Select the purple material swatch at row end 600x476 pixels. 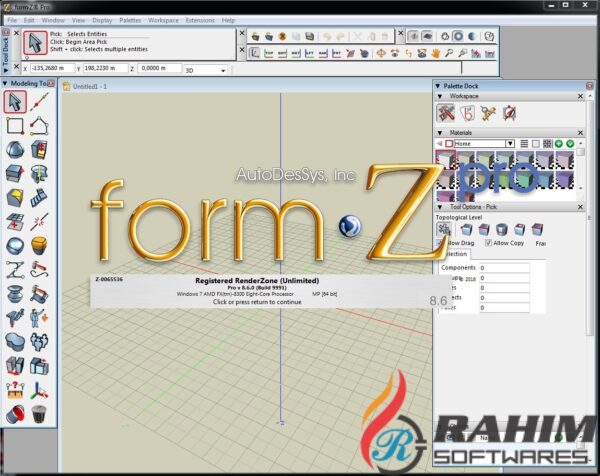point(565,180)
